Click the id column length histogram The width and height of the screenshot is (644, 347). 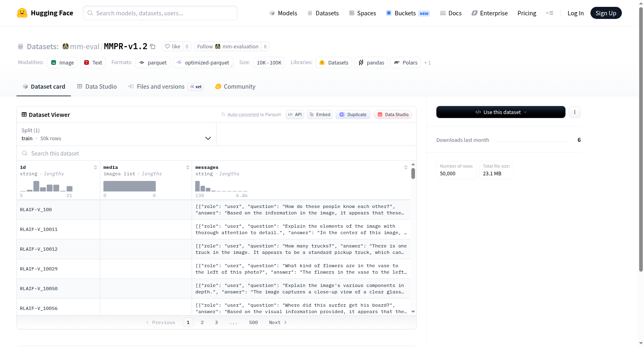(47, 186)
